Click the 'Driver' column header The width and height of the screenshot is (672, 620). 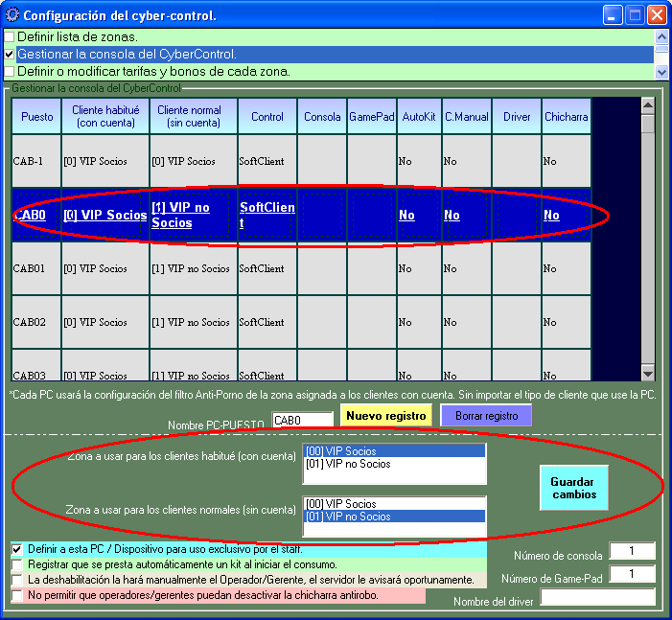tap(517, 117)
